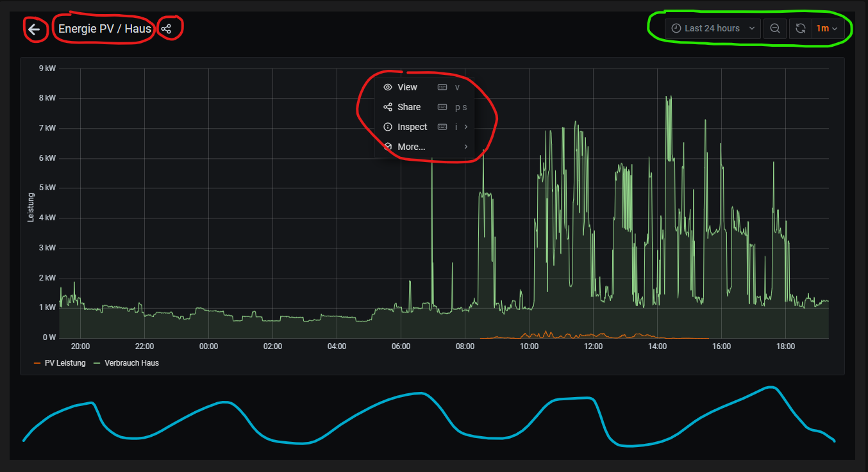Expand the Inspect submenu arrow

[466, 127]
